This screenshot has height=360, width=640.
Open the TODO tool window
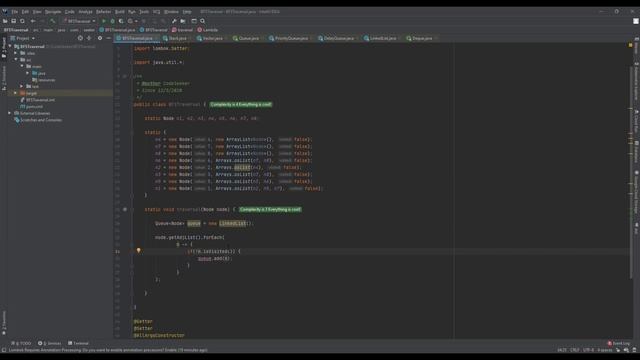(x=21, y=343)
